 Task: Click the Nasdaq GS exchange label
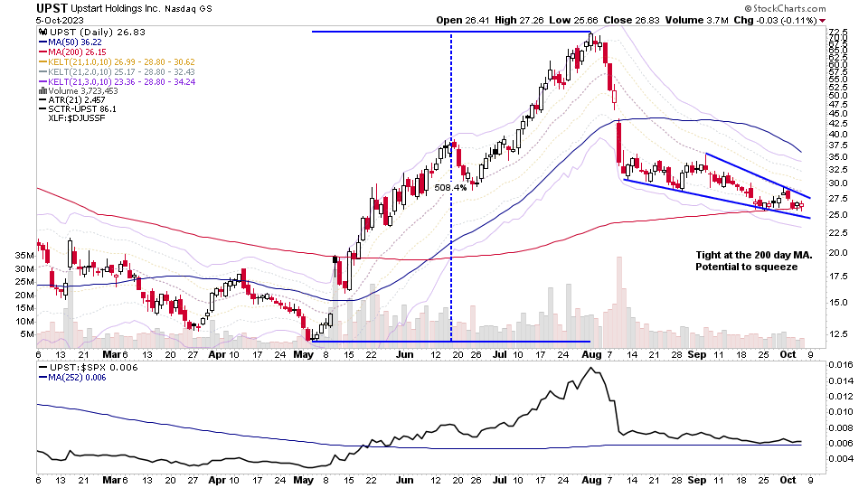pyautogui.click(x=188, y=9)
